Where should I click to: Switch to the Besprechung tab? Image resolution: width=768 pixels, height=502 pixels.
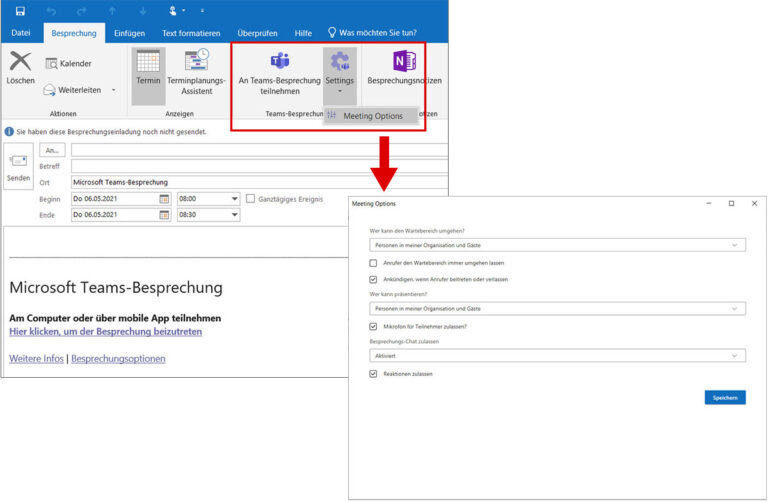(74, 33)
